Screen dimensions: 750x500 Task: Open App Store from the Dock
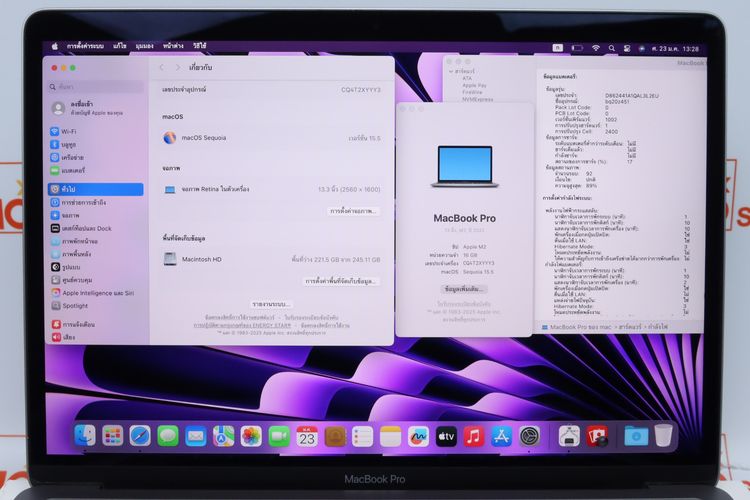[501, 436]
